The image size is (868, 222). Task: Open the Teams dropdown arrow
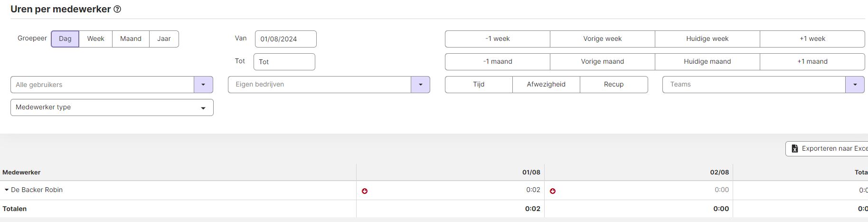click(x=855, y=85)
